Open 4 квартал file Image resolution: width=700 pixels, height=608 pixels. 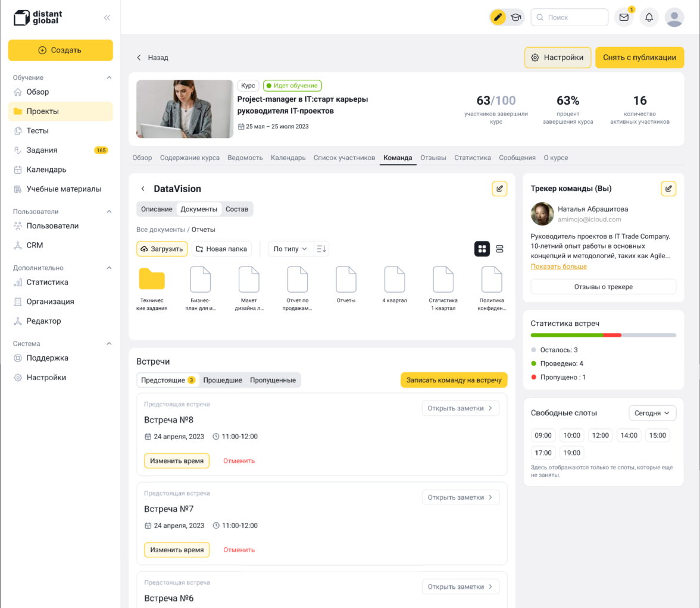pos(395,285)
